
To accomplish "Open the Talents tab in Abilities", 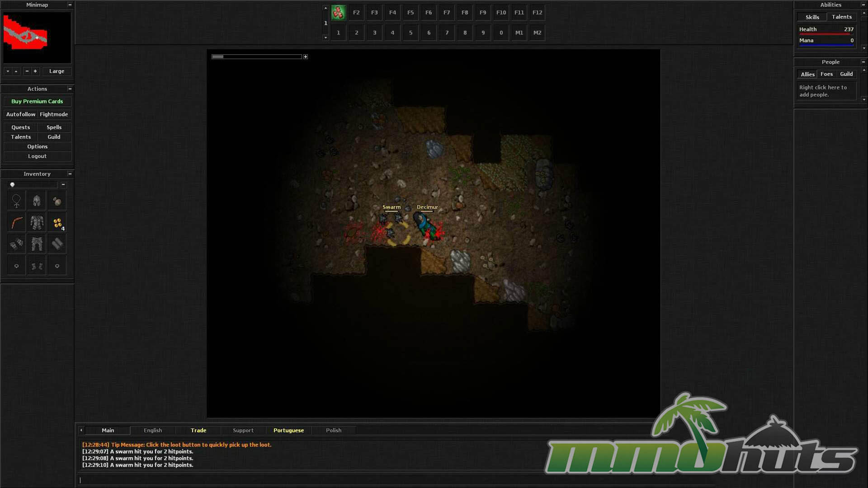I will pos(841,17).
